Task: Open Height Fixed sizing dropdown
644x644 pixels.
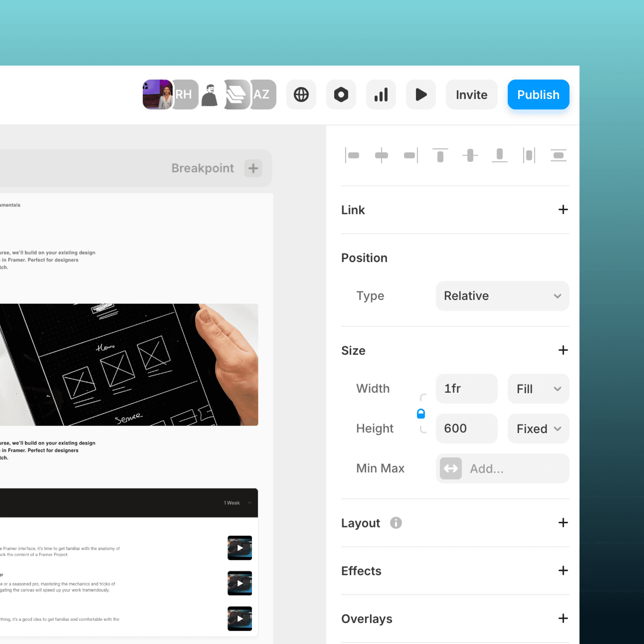Action: click(538, 428)
